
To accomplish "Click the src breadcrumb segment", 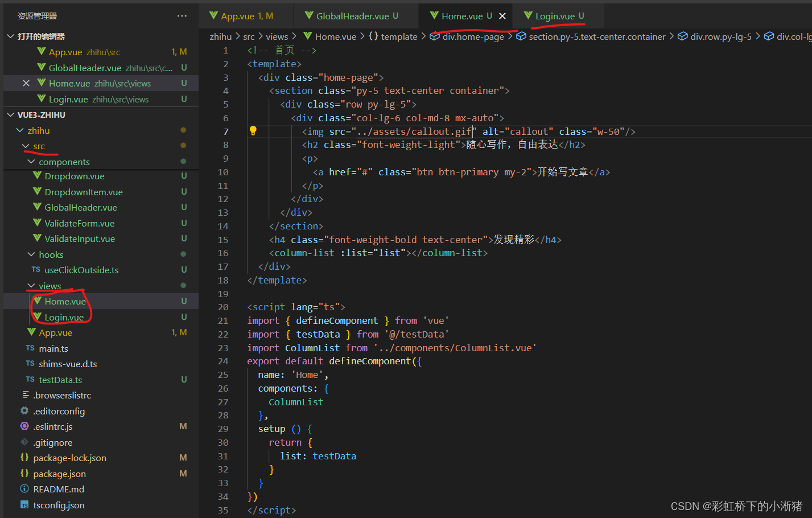I will point(249,36).
